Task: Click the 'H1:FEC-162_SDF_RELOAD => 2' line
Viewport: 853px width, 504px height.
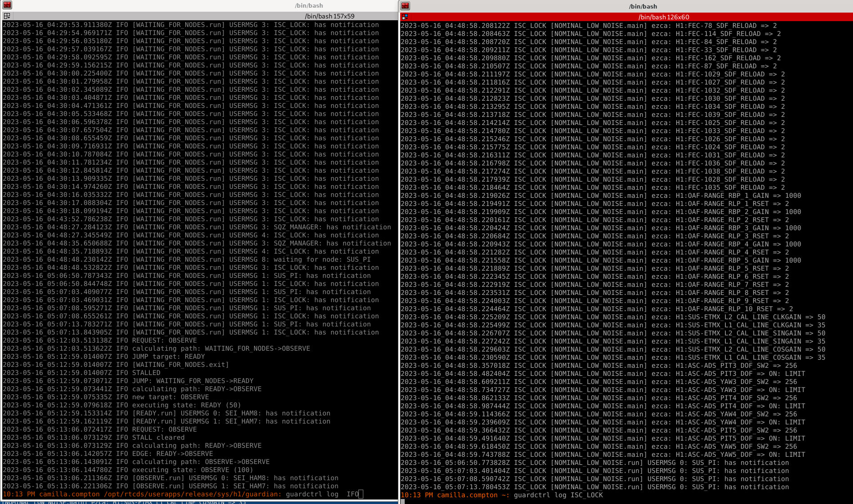Action: (591, 58)
